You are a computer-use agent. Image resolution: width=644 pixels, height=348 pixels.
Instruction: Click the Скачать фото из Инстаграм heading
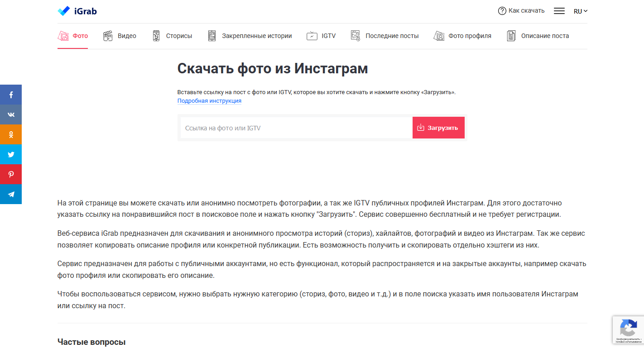coord(273,68)
